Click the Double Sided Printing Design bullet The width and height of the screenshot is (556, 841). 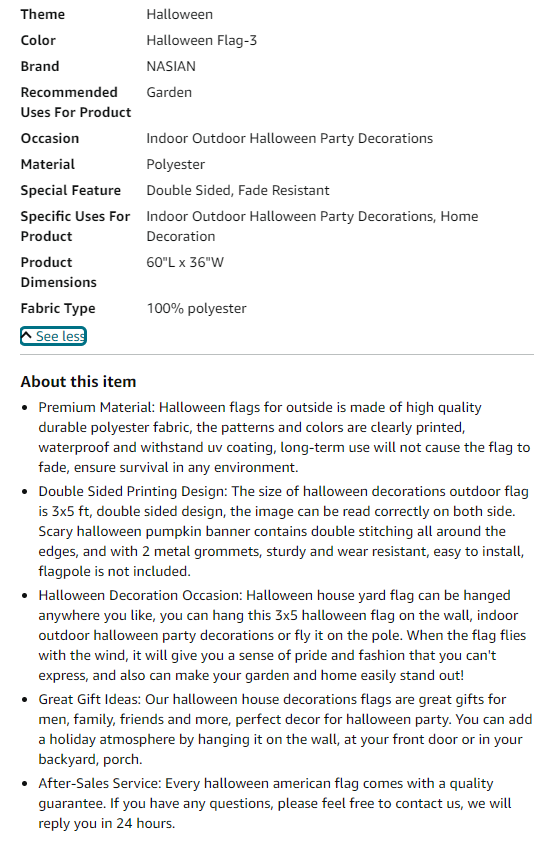(284, 531)
